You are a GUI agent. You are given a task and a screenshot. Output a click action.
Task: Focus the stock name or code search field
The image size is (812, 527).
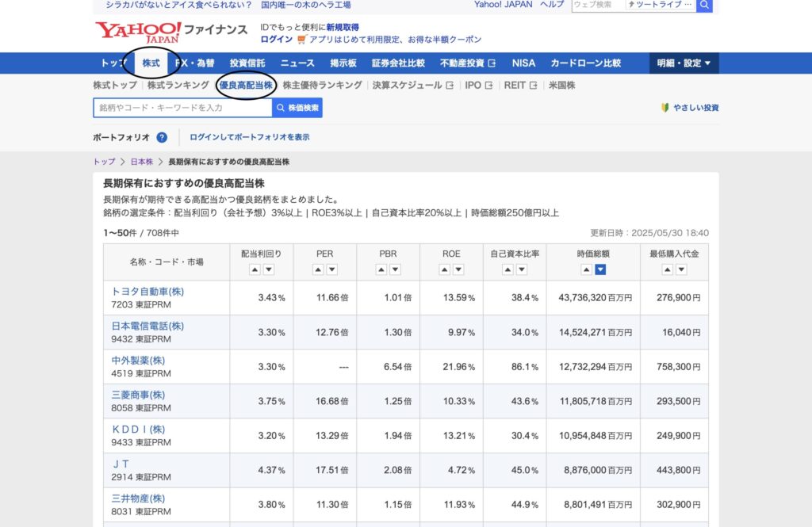point(183,108)
